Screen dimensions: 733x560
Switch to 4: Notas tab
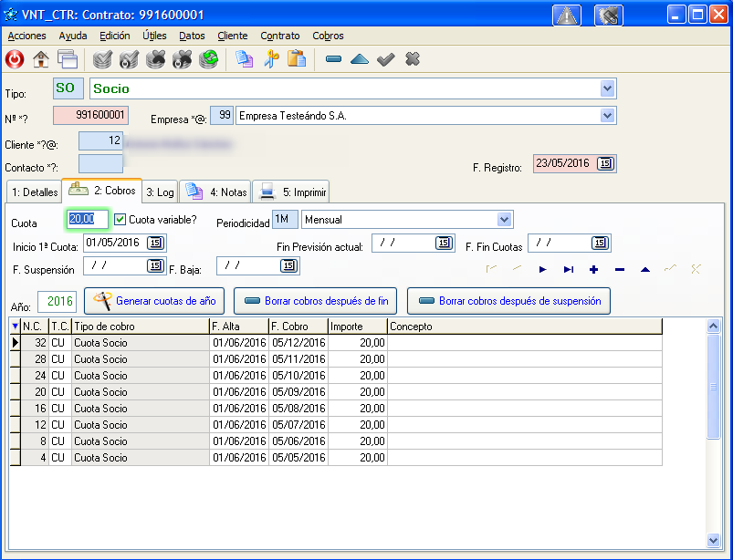click(215, 192)
